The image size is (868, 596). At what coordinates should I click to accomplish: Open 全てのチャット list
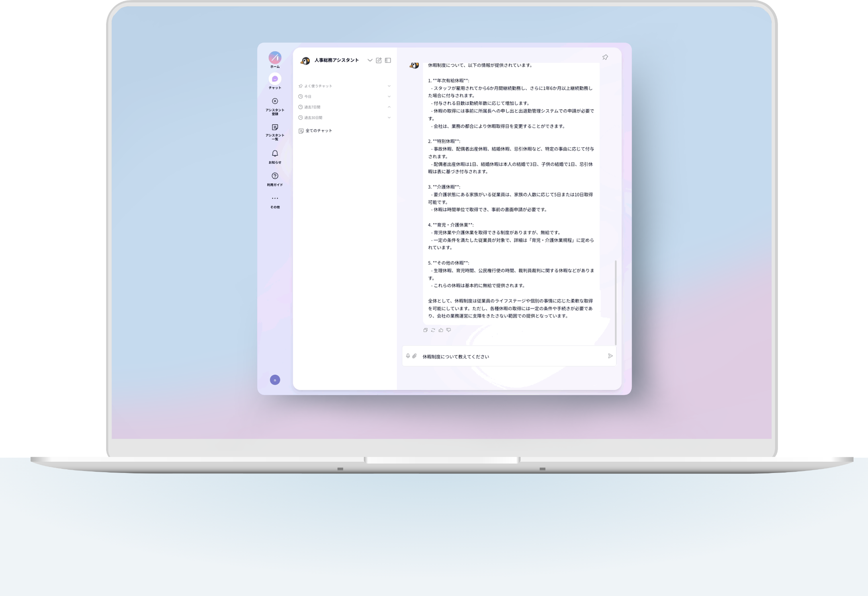tap(318, 131)
